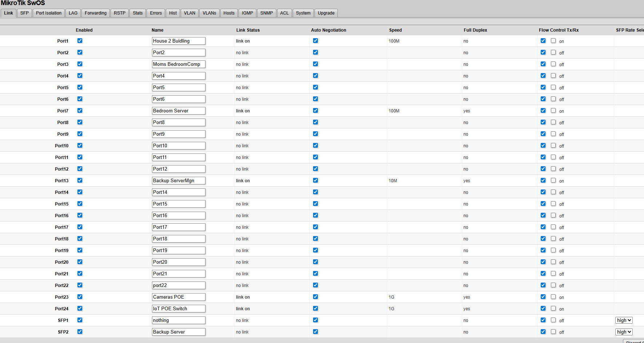The image size is (644, 343).
Task: Click the 'Flow Control Tx/Rx' column header
Action: click(559, 30)
